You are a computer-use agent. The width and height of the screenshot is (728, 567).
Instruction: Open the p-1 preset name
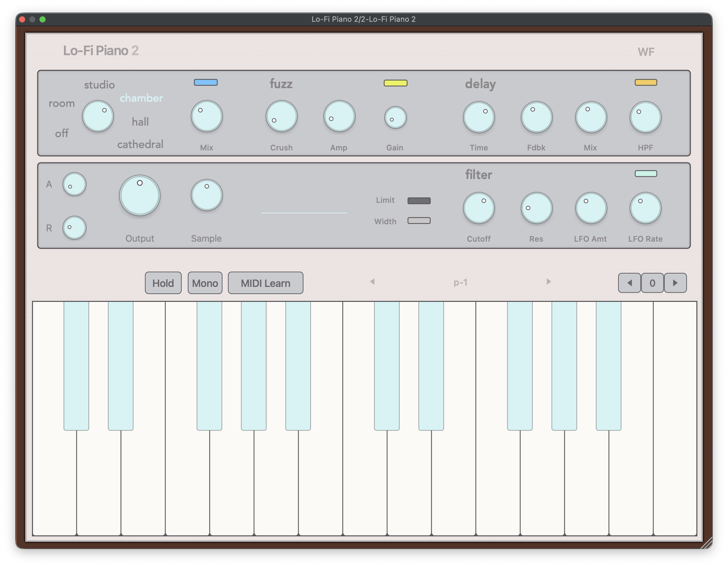461,282
